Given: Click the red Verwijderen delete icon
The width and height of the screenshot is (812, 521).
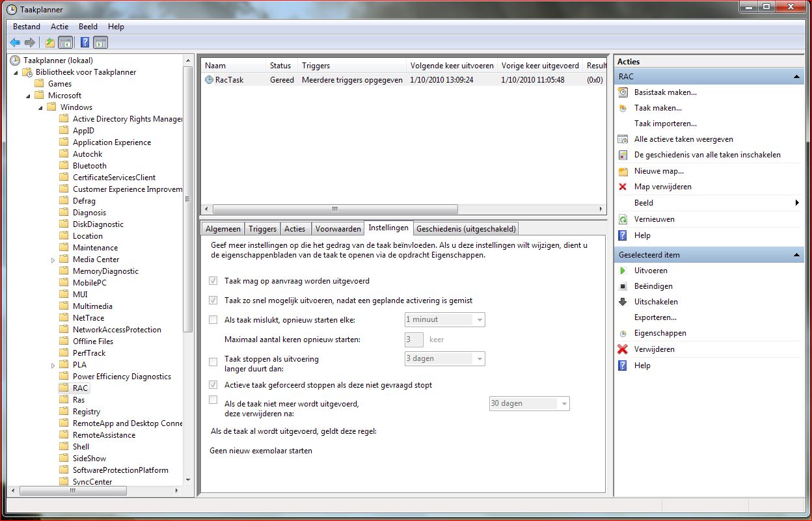Looking at the screenshot, I should point(623,349).
